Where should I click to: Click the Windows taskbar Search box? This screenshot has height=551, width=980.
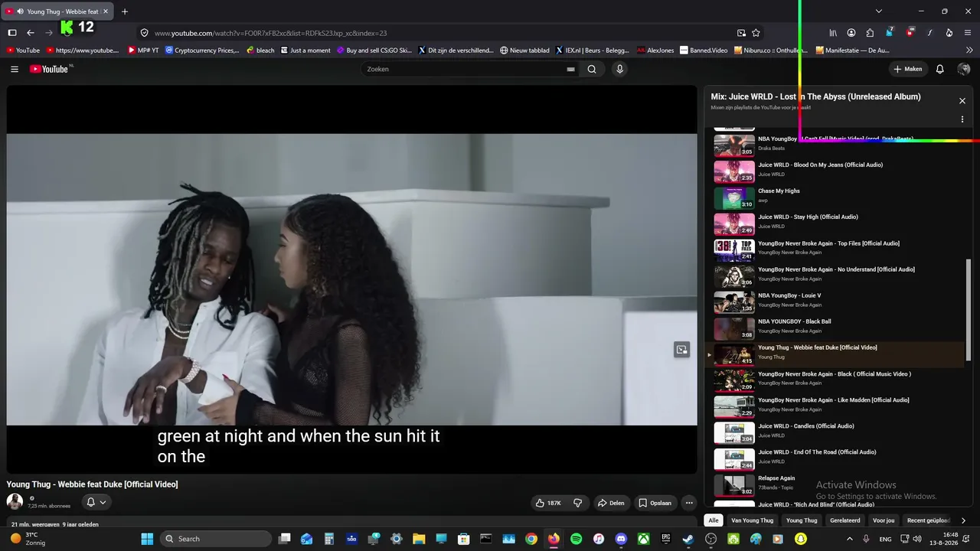click(217, 539)
